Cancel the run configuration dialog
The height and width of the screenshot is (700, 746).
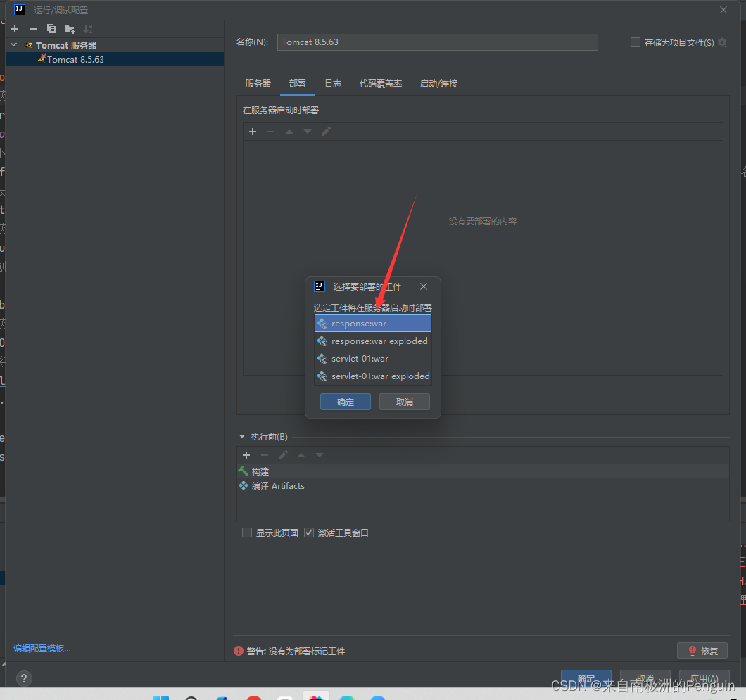click(x=645, y=678)
